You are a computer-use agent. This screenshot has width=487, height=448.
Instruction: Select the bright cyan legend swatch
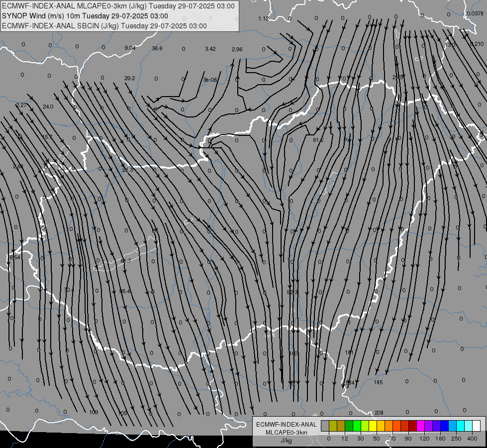pyautogui.click(x=461, y=426)
